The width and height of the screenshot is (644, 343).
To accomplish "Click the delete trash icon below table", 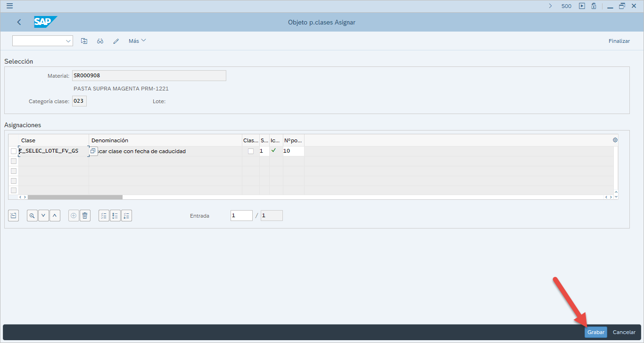I will coord(85,216).
